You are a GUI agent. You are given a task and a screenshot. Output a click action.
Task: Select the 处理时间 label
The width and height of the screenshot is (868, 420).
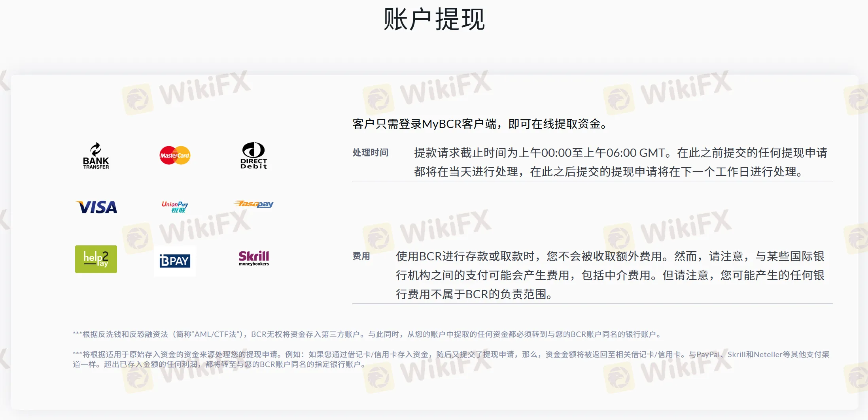coord(370,153)
